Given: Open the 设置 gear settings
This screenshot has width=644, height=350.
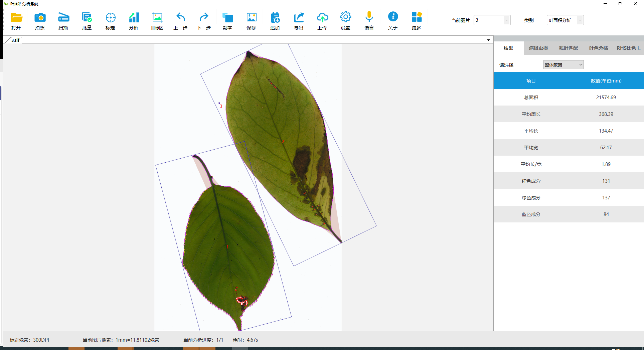Looking at the screenshot, I should click(345, 18).
